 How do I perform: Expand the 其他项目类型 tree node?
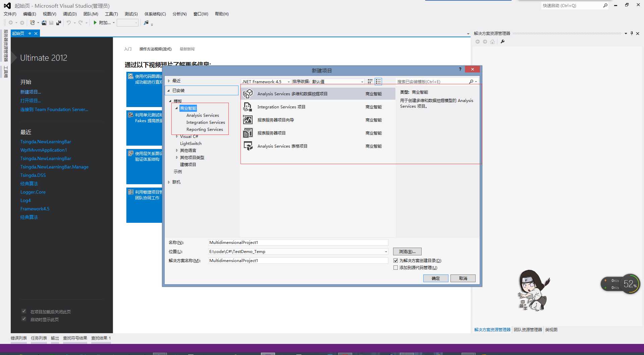[x=177, y=158]
